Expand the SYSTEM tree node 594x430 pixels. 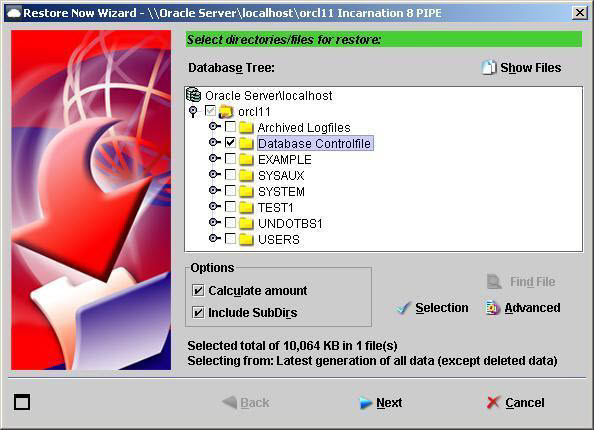214,190
